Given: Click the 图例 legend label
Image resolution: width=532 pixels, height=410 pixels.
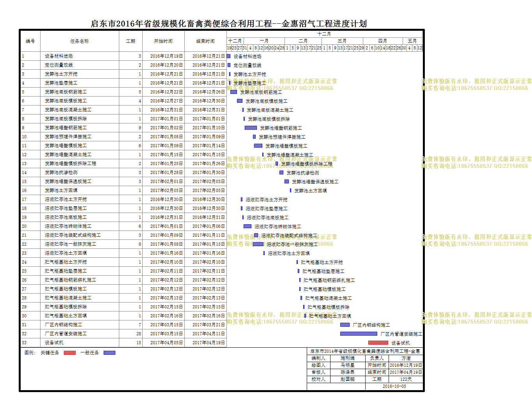Looking at the screenshot, I should pos(30,353).
